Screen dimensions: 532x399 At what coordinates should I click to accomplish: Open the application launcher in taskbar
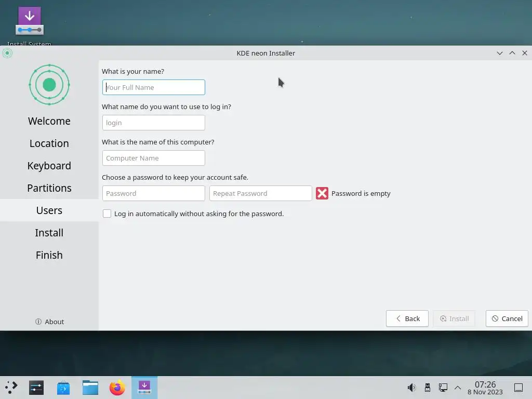(11, 388)
